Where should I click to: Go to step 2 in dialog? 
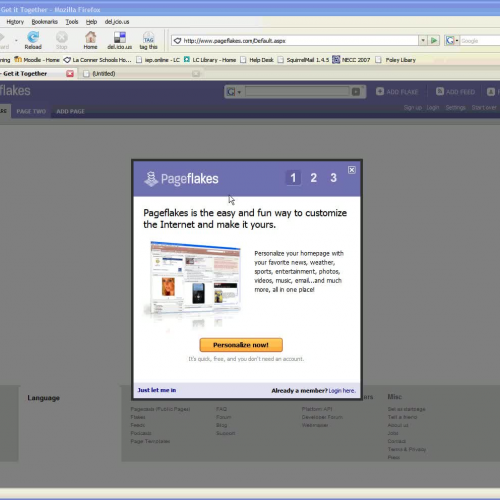313,178
